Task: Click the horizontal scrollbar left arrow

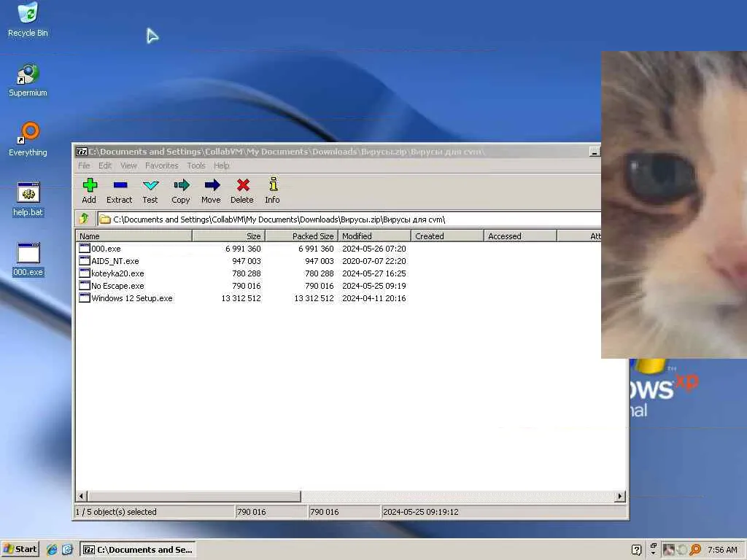Action: click(81, 496)
